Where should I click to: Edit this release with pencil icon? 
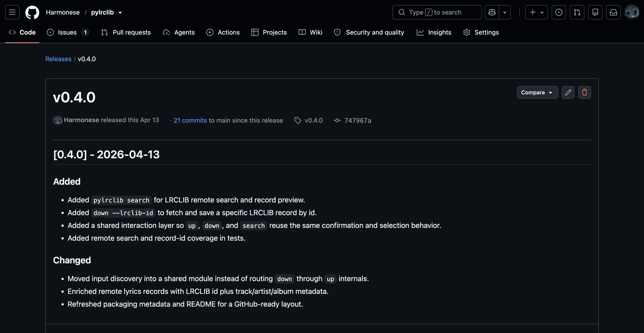click(x=568, y=92)
